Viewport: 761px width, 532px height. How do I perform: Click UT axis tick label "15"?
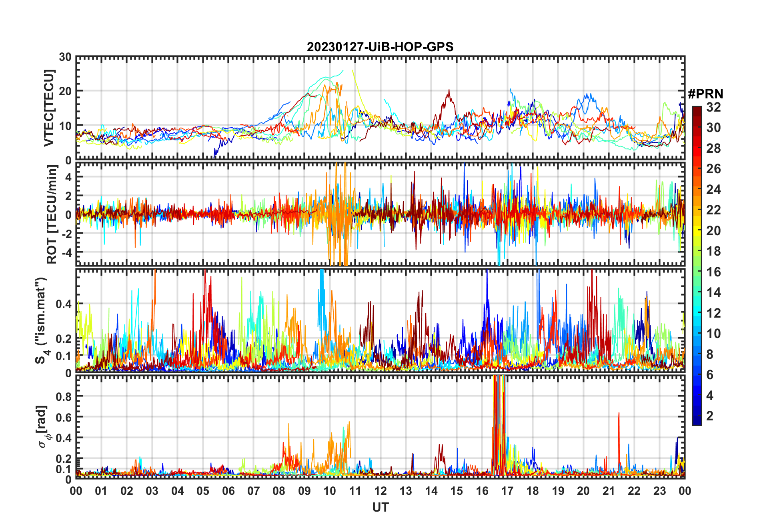pos(457,491)
